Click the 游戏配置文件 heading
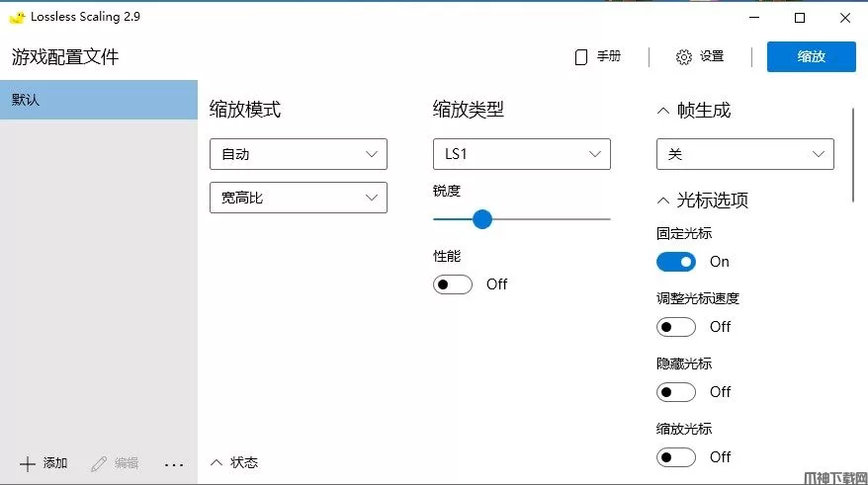Image resolution: width=868 pixels, height=485 pixels. point(65,56)
